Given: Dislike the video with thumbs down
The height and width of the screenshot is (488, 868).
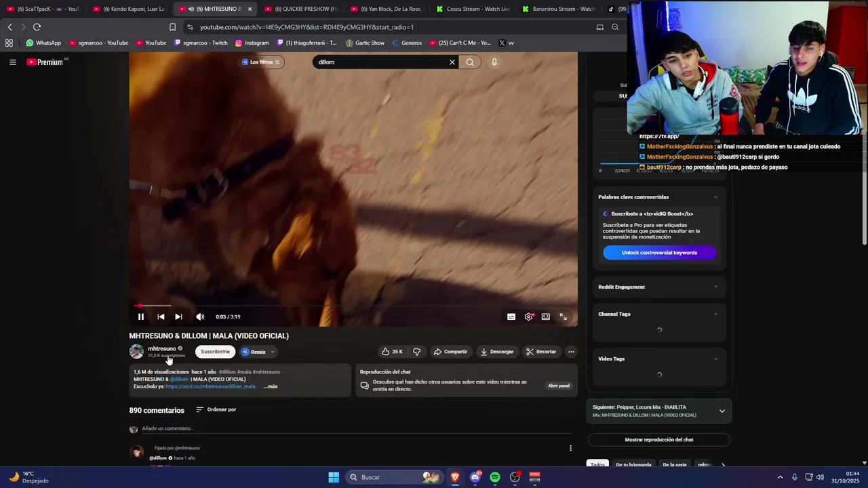Looking at the screenshot, I should pyautogui.click(x=416, y=352).
